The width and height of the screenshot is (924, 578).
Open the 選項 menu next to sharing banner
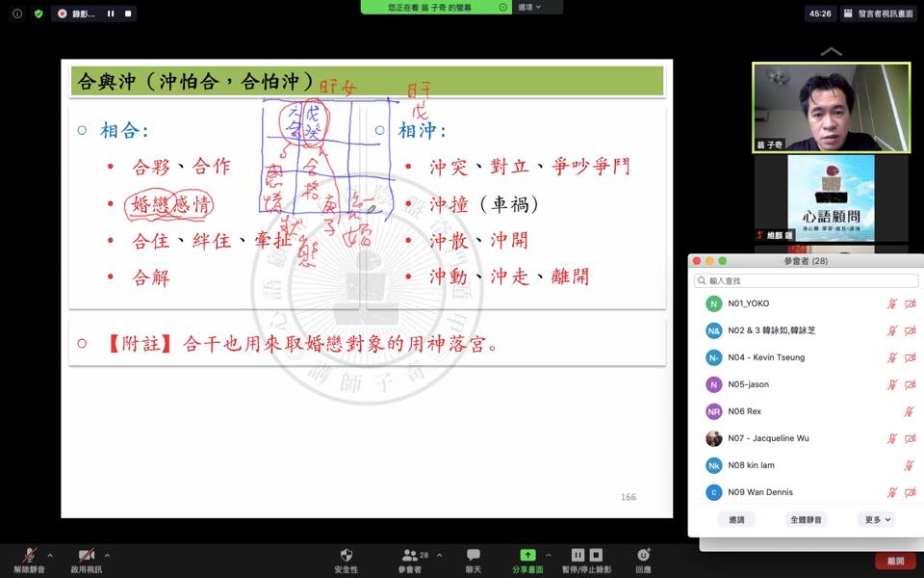pyautogui.click(x=530, y=7)
